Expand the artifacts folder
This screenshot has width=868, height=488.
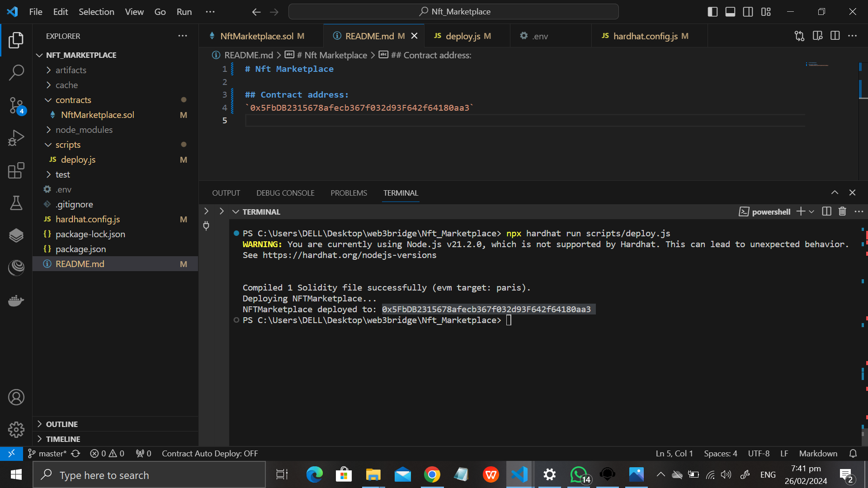71,70
